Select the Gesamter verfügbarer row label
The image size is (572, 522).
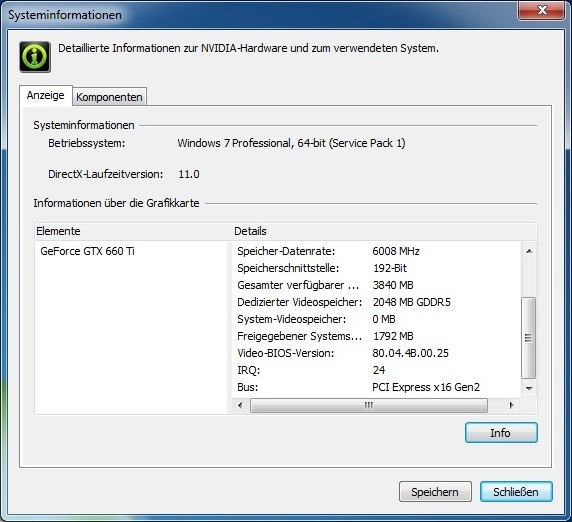coord(298,285)
